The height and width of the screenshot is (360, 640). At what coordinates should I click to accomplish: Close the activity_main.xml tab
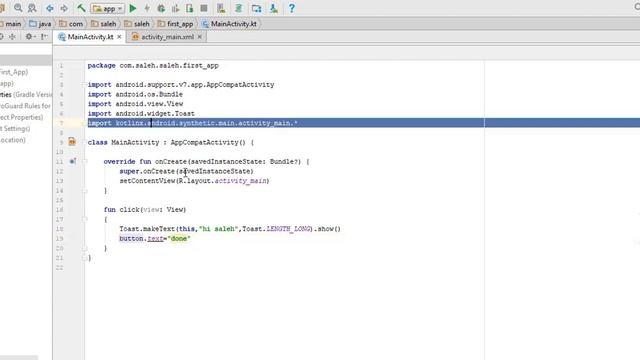tap(200, 37)
